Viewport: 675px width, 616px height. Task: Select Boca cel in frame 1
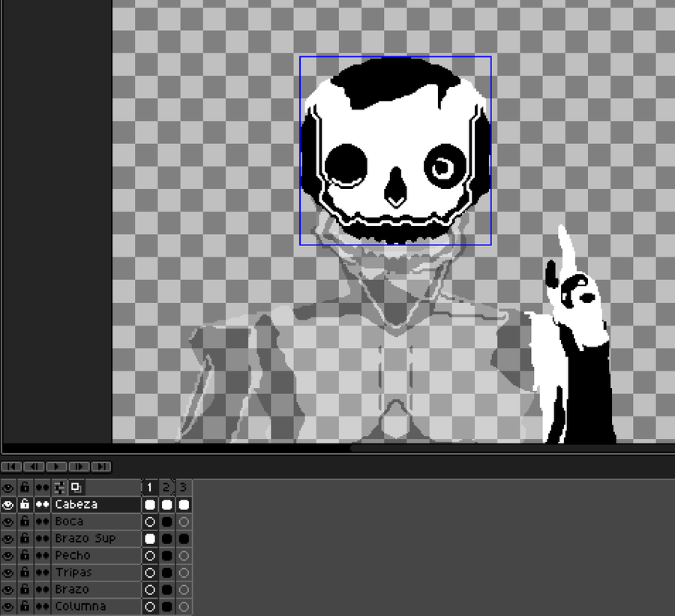[150, 521]
